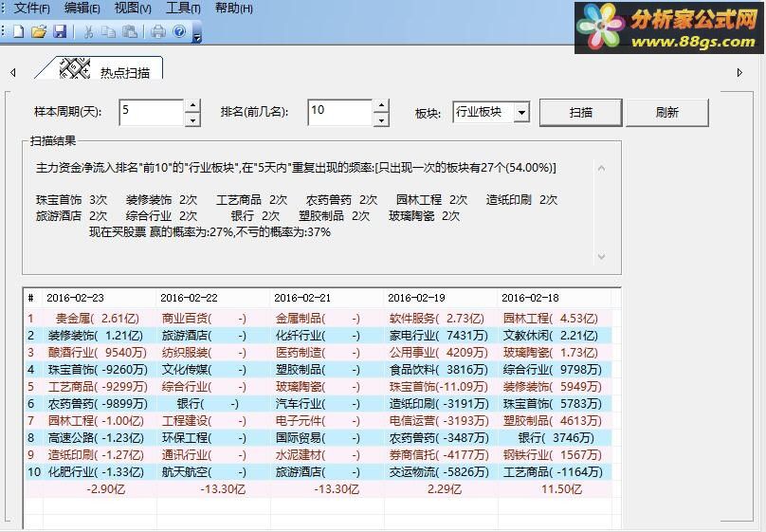
Task: Click the right tab scroll arrow
Action: coord(739,72)
